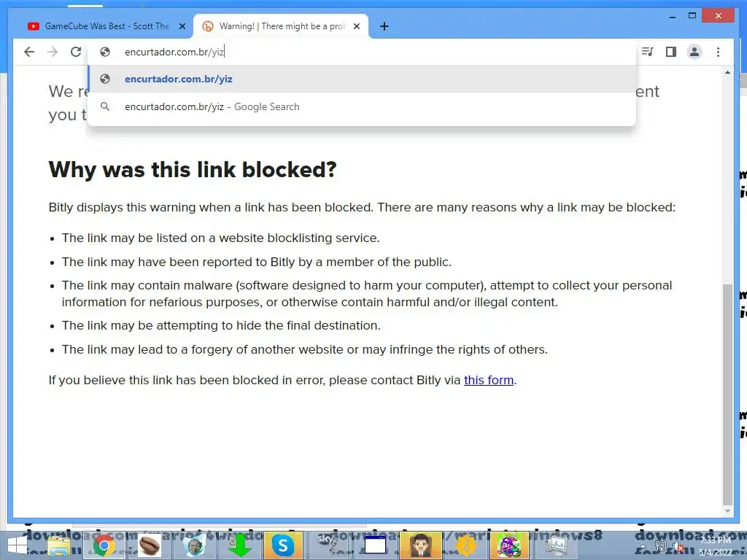
Task: Follow the 'this form' link
Action: (489, 380)
